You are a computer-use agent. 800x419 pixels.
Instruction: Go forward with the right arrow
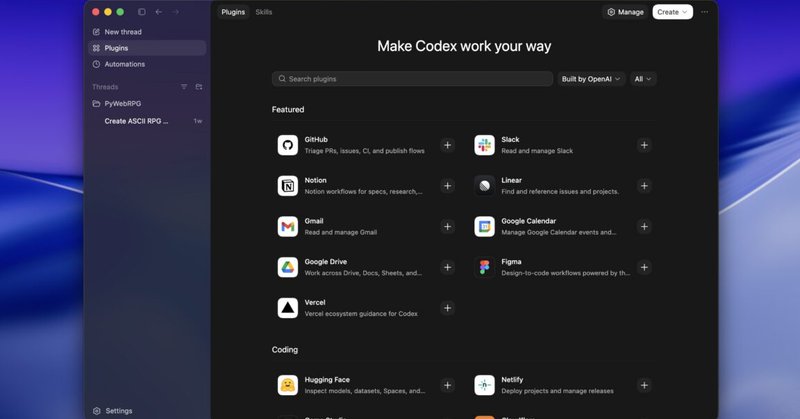pos(176,12)
